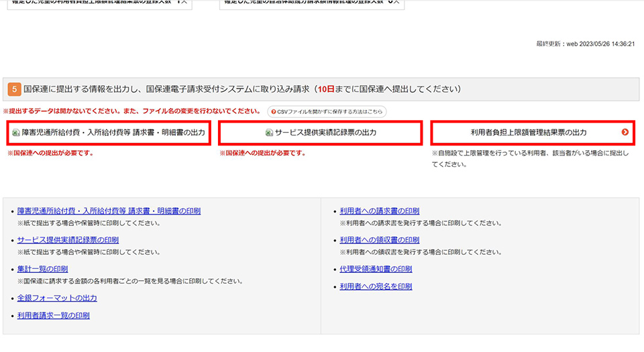Open 集計一覧の印刷 link
The width and height of the screenshot is (644, 352).
pos(42,269)
